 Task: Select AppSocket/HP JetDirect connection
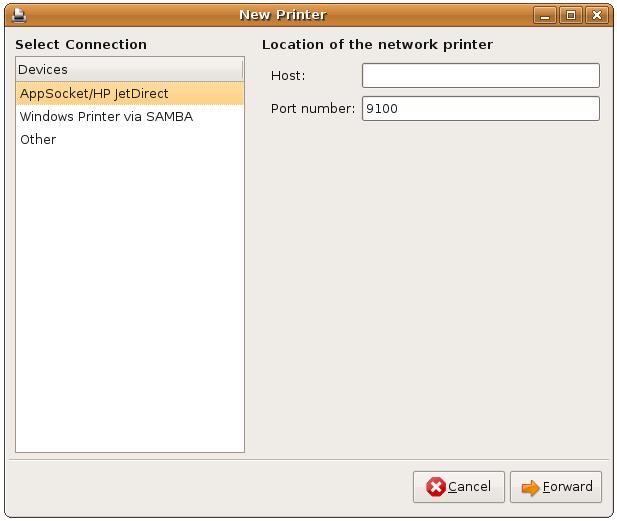tap(94, 93)
